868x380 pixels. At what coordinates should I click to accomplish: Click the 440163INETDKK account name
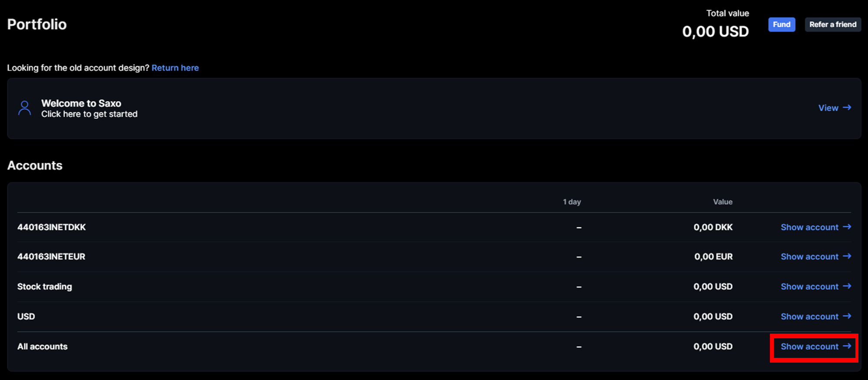pos(52,227)
